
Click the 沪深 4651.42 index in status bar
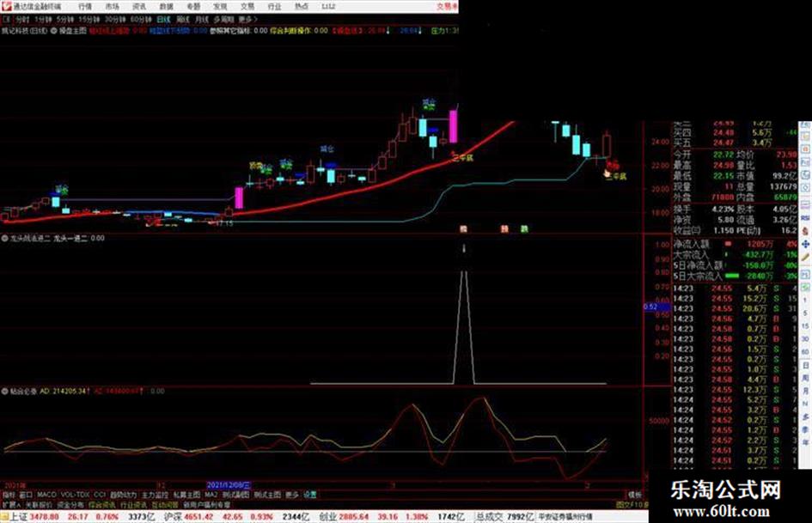188,517
